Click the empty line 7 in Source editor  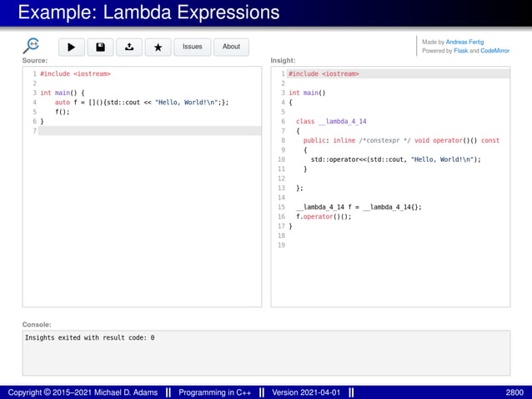(x=149, y=131)
